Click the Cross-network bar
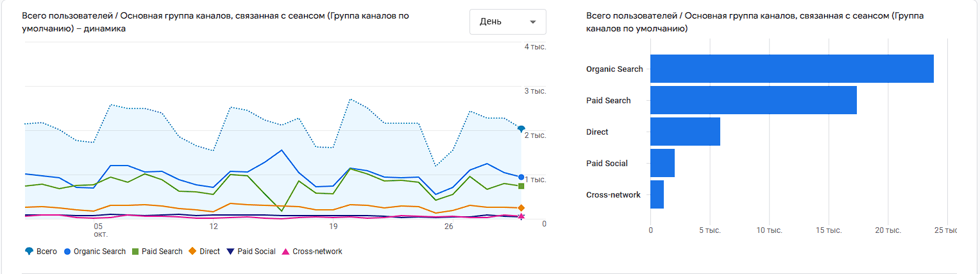Screen dimensions: 980x274 (657, 194)
